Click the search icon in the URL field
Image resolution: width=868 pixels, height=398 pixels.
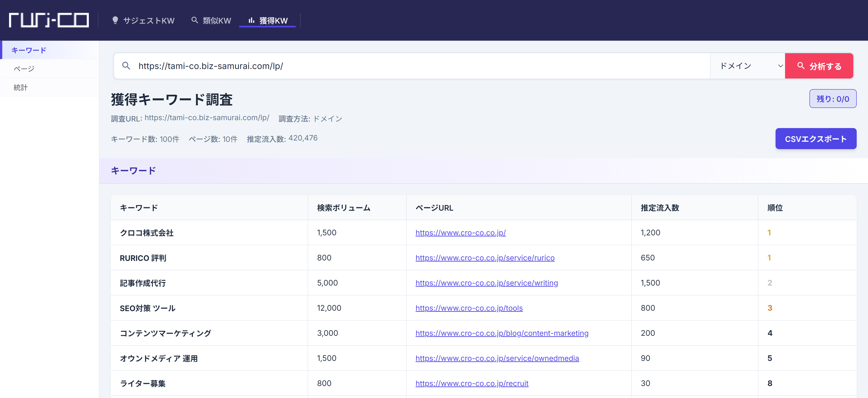pyautogui.click(x=126, y=66)
